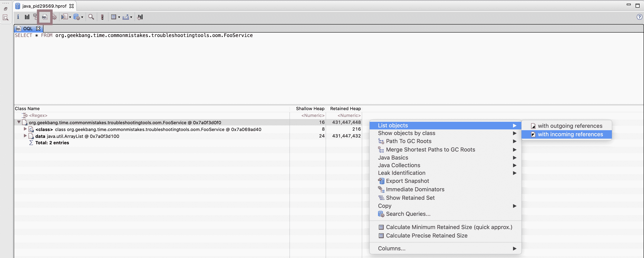
Task: Choose 'with outgoing references' option
Action: (570, 126)
